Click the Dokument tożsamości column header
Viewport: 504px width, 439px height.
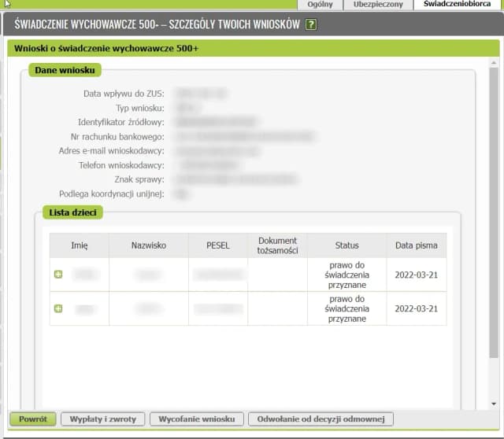277,245
